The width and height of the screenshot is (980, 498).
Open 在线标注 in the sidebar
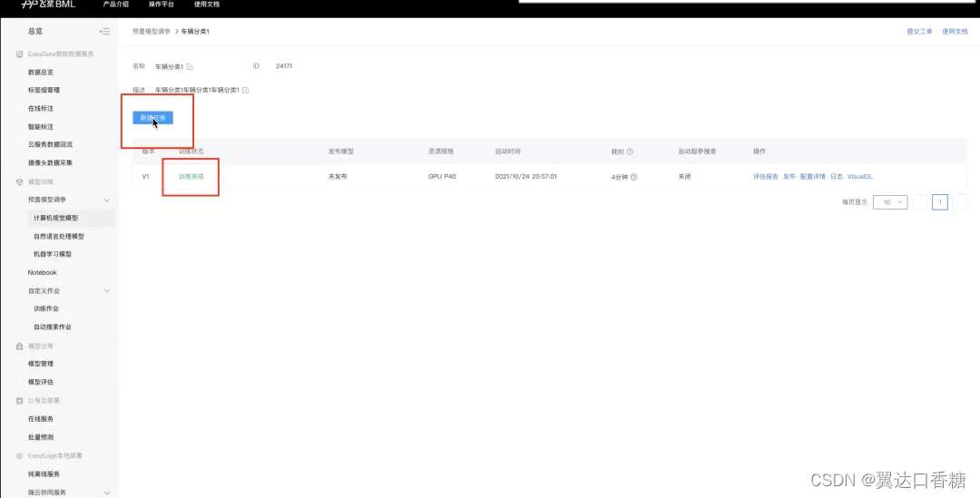pos(41,108)
